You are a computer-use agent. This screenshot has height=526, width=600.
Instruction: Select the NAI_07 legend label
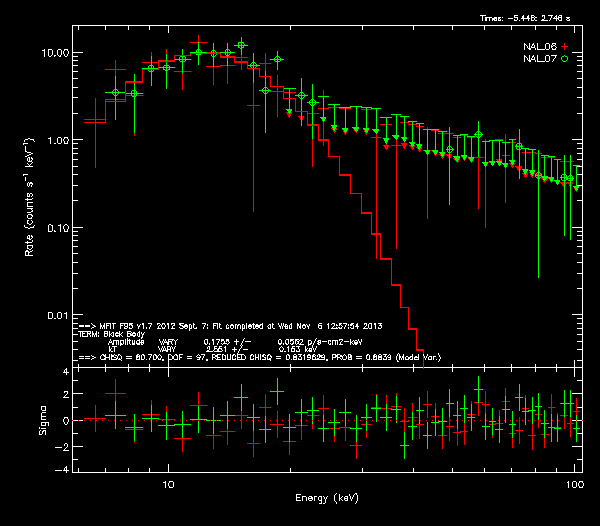coord(540,59)
